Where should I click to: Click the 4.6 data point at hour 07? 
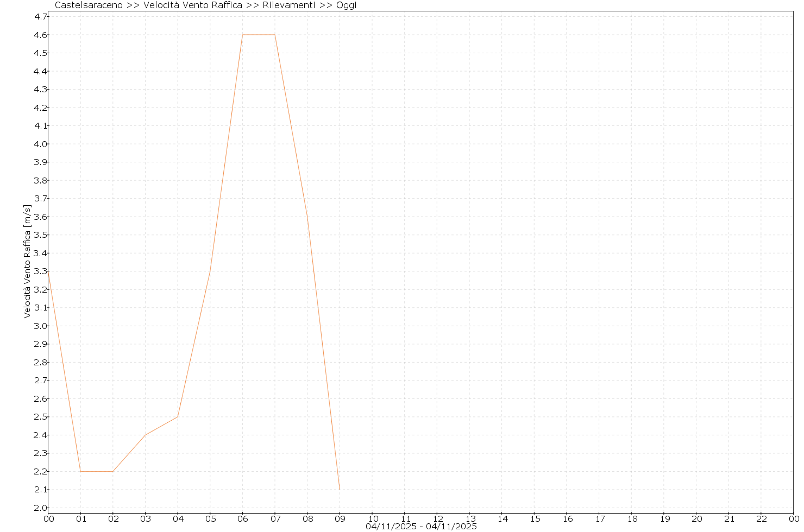275,35
